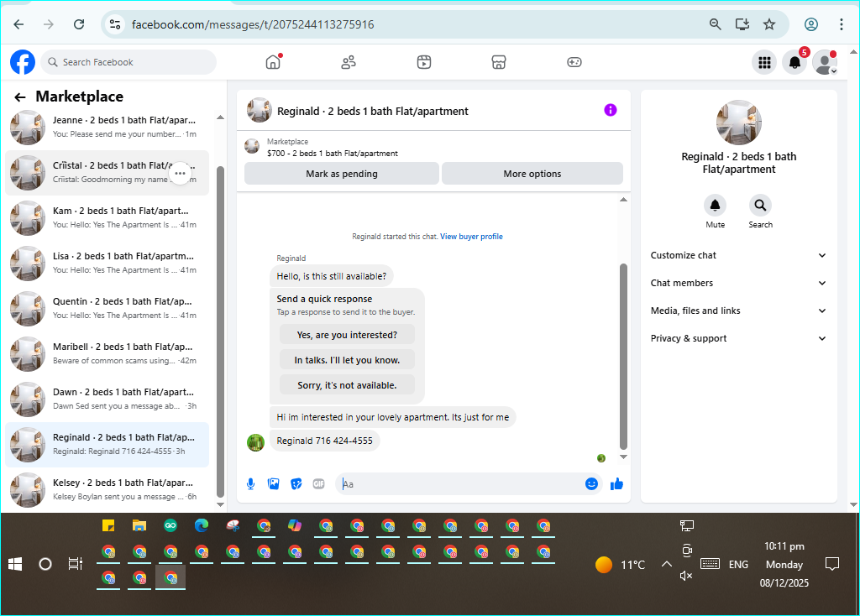Click Reginald's avatar beside phone number message
The width and height of the screenshot is (860, 616).
coord(255,442)
